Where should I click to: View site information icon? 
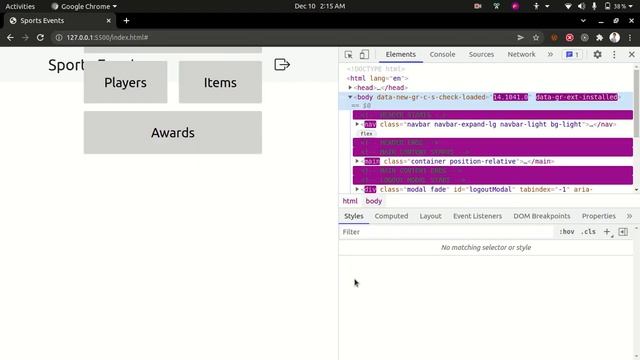click(x=59, y=37)
